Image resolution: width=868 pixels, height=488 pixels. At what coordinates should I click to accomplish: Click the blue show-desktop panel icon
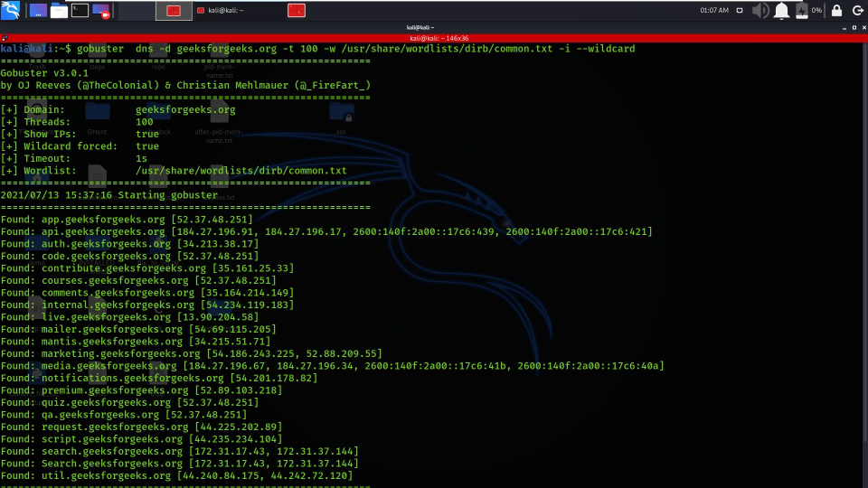click(x=38, y=11)
